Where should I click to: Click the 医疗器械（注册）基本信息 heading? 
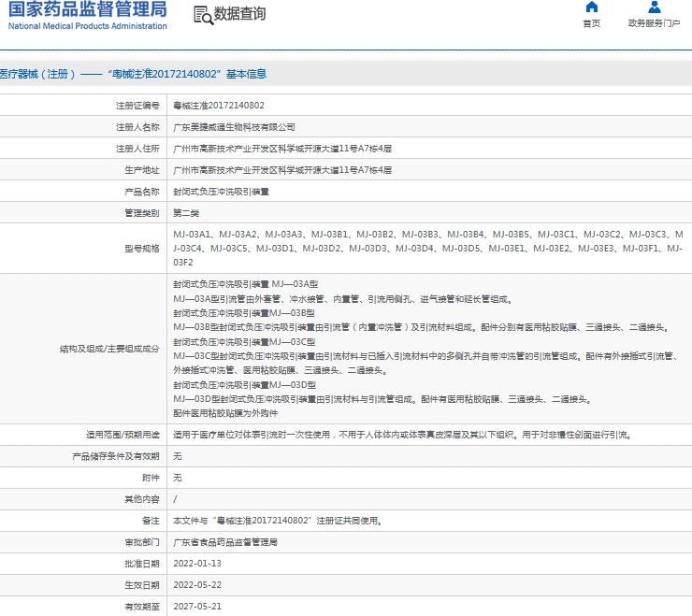[133, 74]
